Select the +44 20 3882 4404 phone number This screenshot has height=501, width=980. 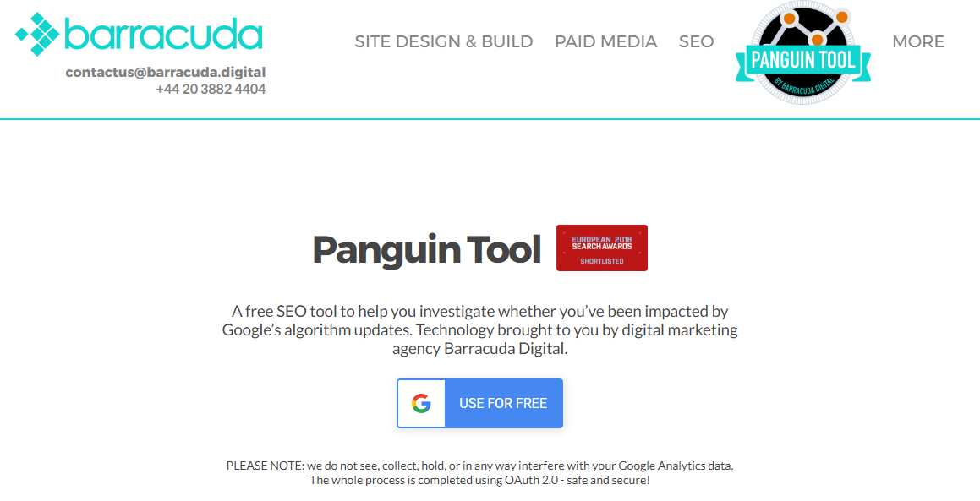(x=211, y=90)
